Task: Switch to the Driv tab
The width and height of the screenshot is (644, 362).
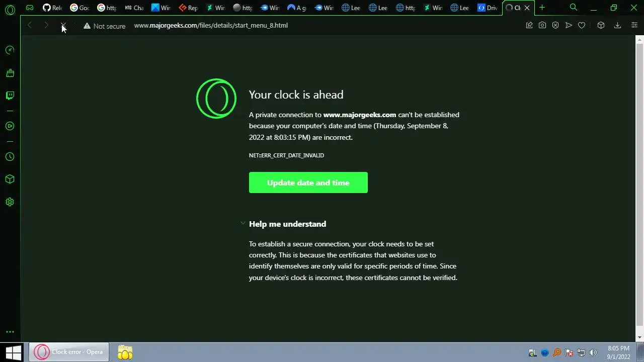Action: tap(487, 8)
